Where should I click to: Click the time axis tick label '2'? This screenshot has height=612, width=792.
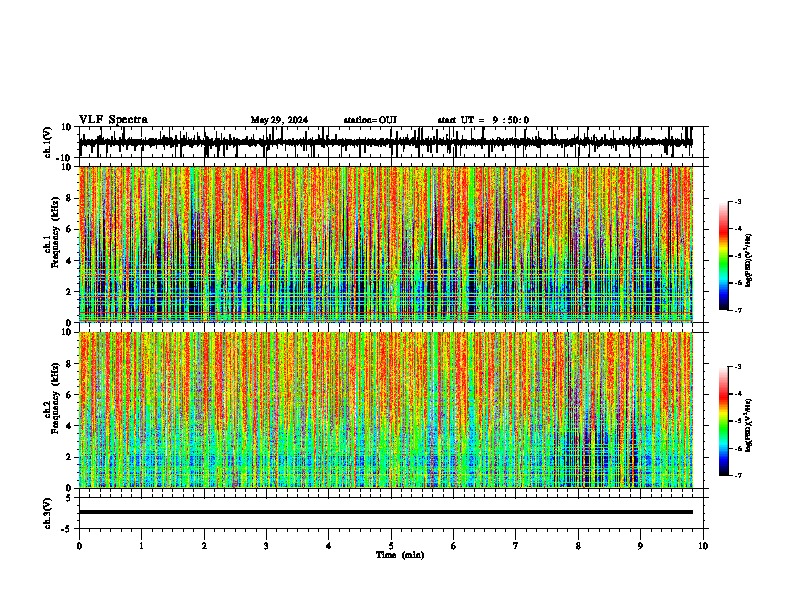[x=204, y=546]
